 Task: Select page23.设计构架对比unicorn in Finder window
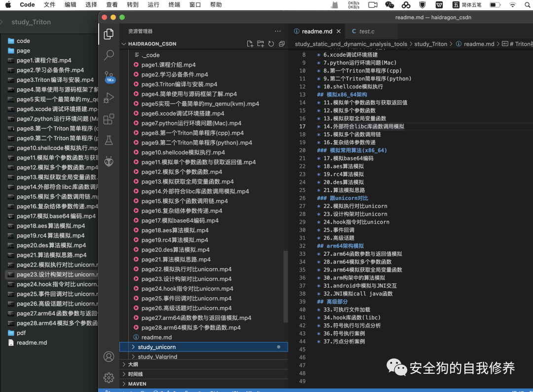(x=52, y=274)
